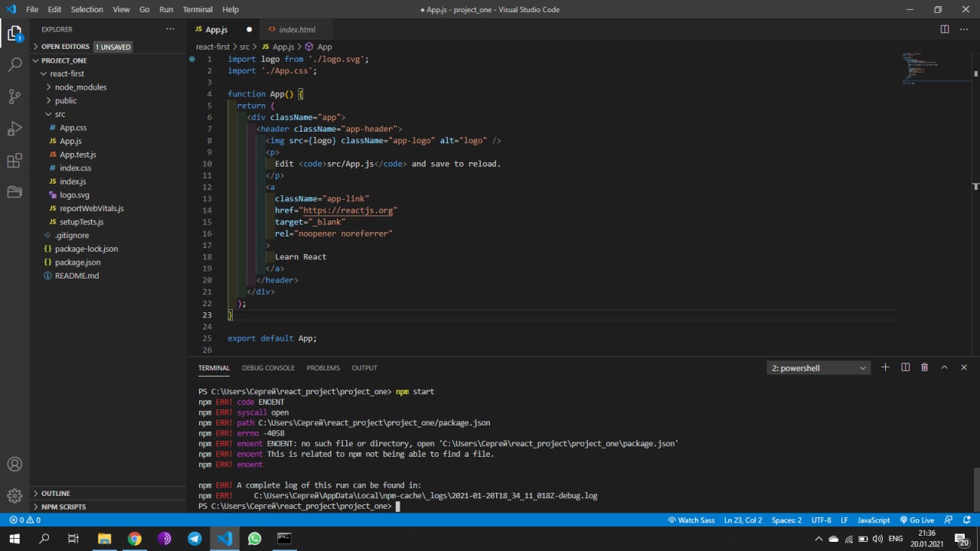
Task: Open the Run and Debug view
Action: click(x=15, y=129)
